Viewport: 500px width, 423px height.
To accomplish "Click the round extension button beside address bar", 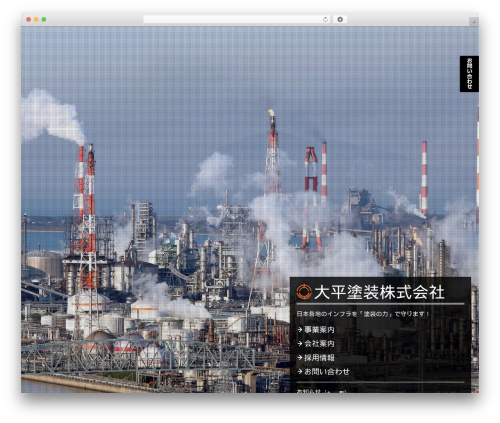I will tap(340, 20).
